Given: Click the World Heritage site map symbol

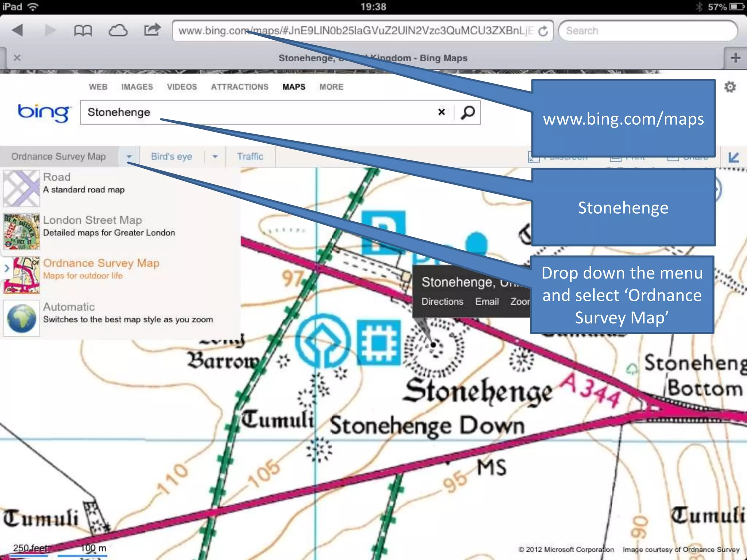Looking at the screenshot, I should pos(323,341).
